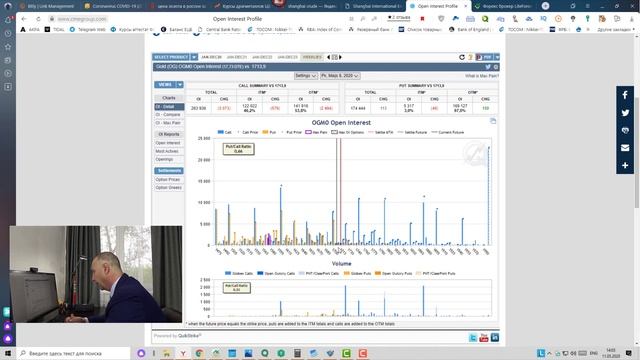Toggle the Max OI Options legend item
This screenshot has width=640, height=360.
[347, 132]
